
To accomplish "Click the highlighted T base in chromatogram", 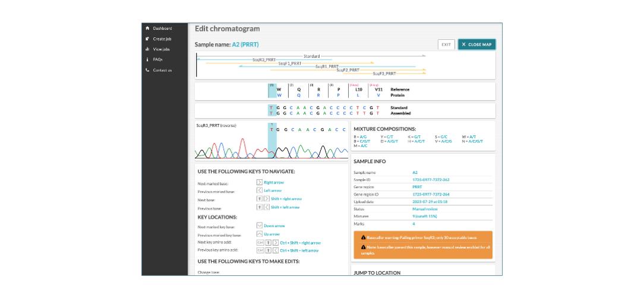I will [272, 130].
